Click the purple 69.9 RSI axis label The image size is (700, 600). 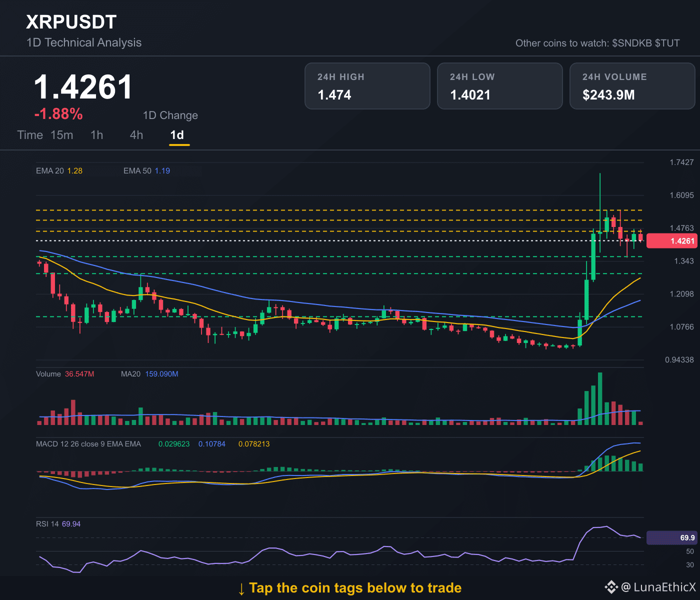tap(671, 538)
